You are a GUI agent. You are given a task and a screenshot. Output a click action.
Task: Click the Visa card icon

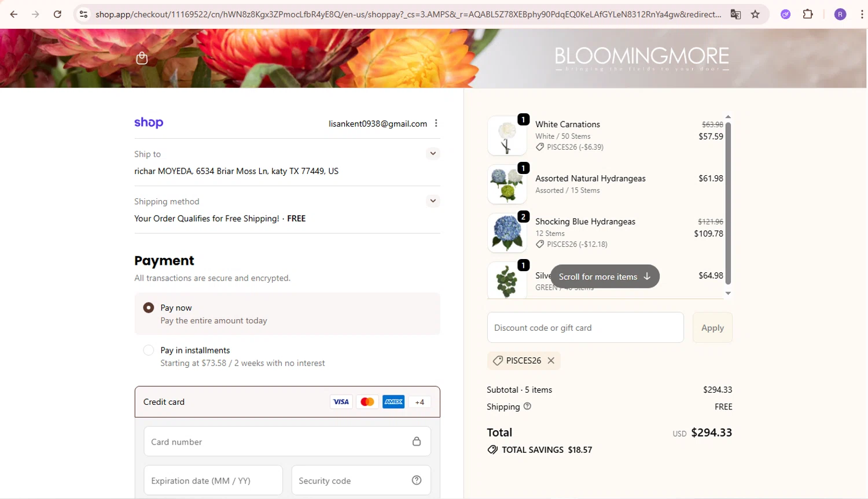pos(341,402)
